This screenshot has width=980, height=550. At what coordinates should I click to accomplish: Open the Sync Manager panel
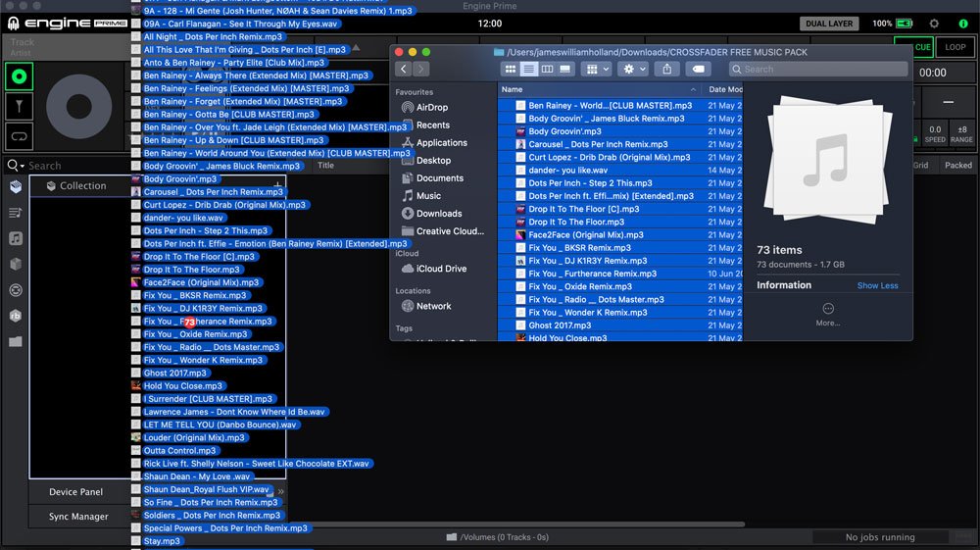coord(78,517)
